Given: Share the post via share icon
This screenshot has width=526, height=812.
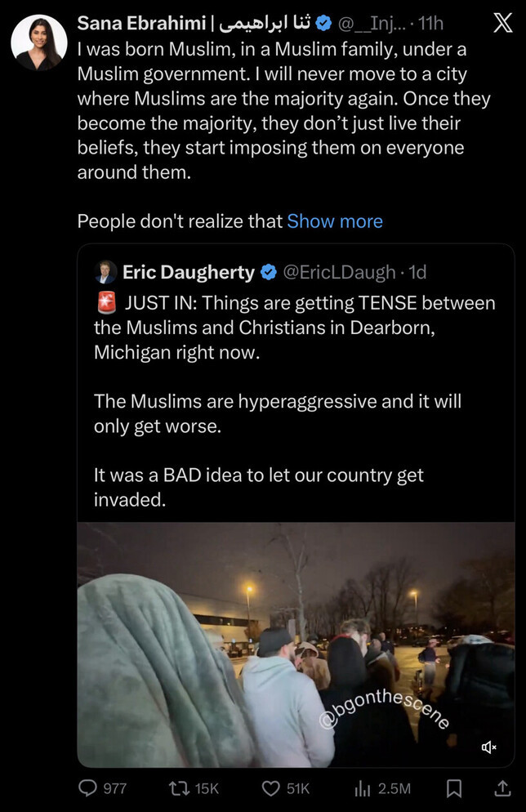Looking at the screenshot, I should pos(502,787).
